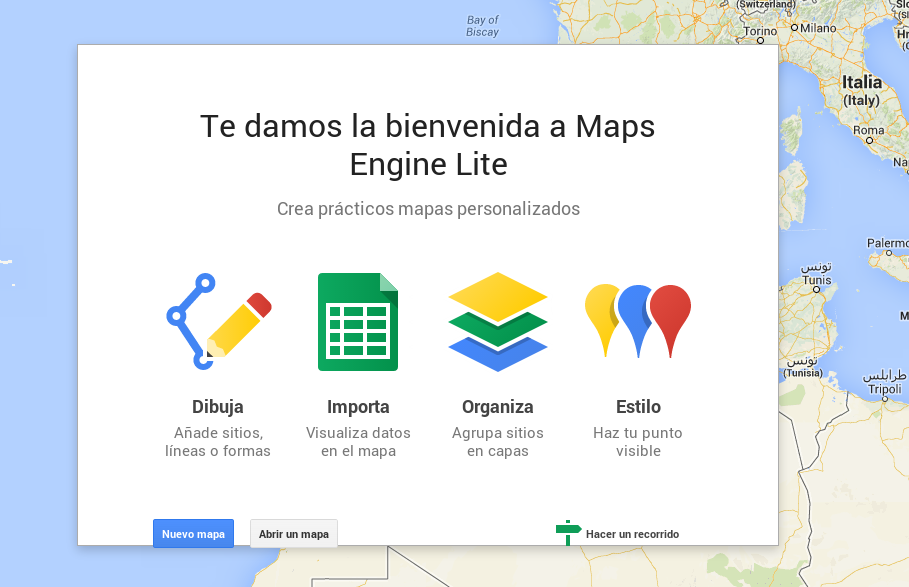Click the stacked layers Organiza icon
The height and width of the screenshot is (587, 909).
(498, 322)
